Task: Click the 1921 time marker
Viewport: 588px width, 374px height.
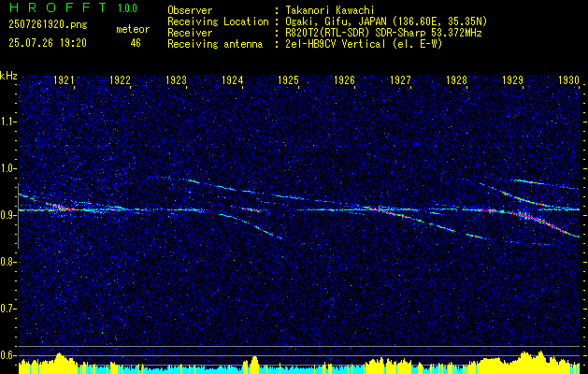Action: pyautogui.click(x=64, y=79)
